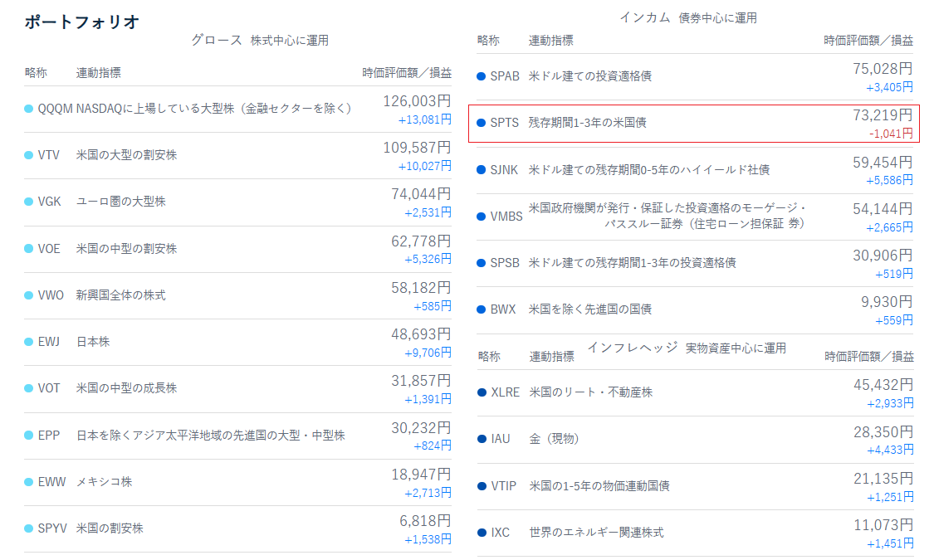The width and height of the screenshot is (934, 560).
Task: Click the dark blue dot beside XLRE
Action: click(x=482, y=392)
